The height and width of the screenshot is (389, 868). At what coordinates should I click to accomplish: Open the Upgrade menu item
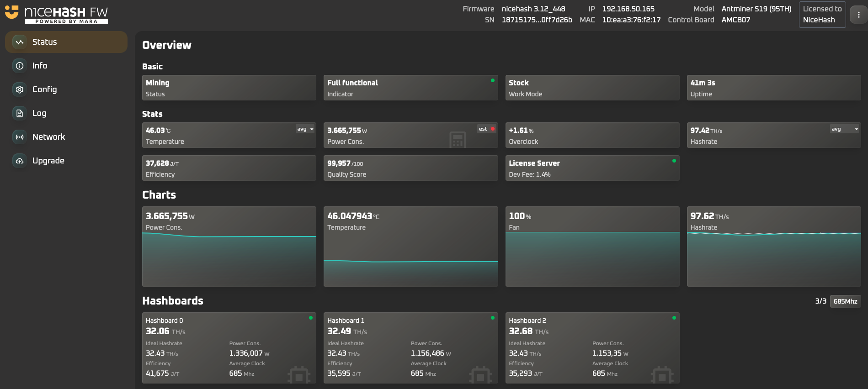coord(48,161)
